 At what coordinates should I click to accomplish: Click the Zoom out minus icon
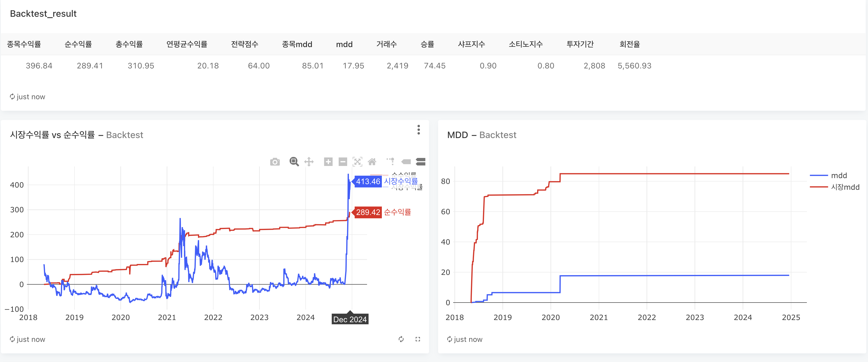(343, 162)
